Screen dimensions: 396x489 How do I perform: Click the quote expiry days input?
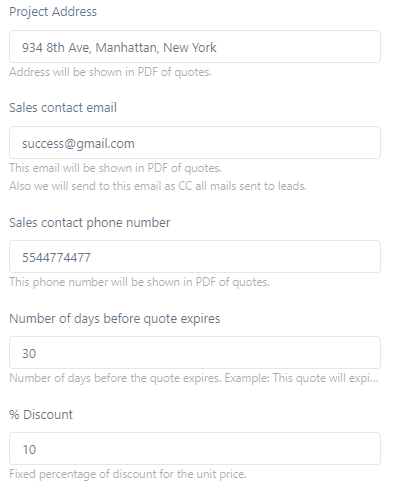coord(195,353)
